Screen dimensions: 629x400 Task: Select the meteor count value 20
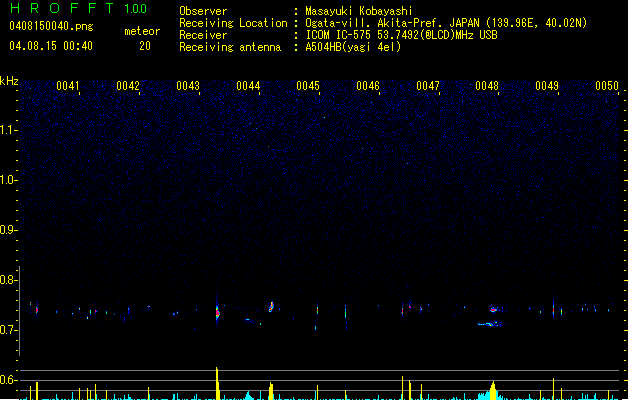(145, 46)
